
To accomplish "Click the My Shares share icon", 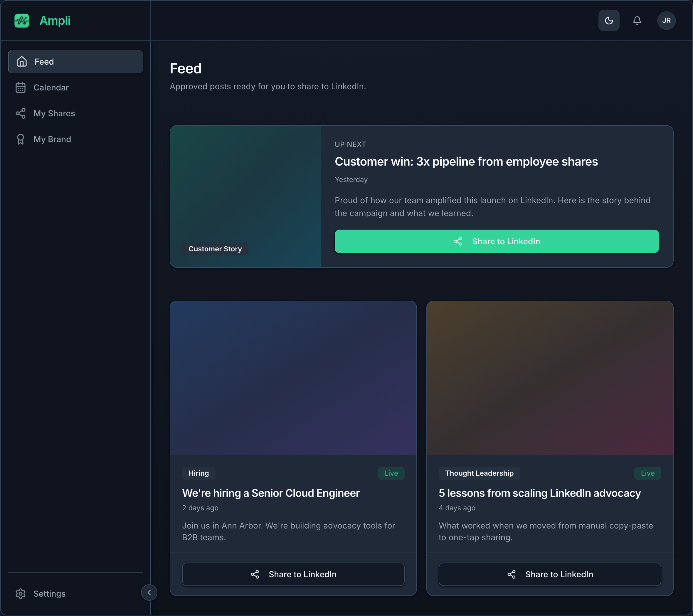I will click(21, 113).
